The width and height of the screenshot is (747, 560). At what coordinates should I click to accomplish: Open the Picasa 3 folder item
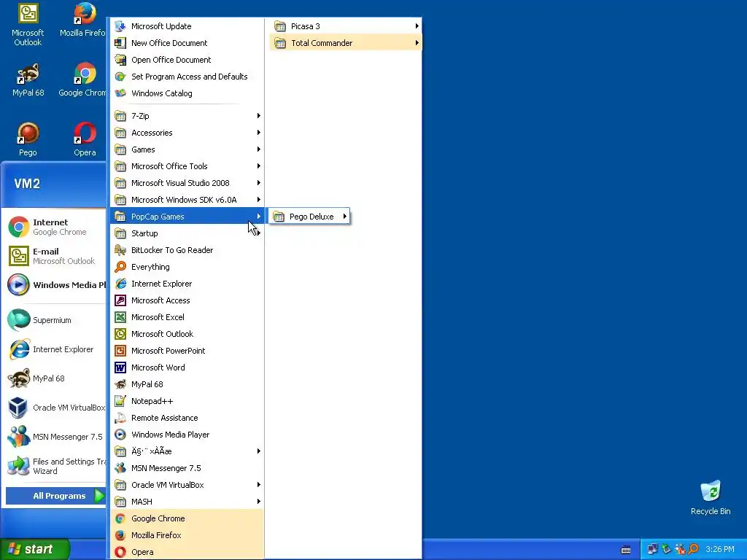[345, 26]
